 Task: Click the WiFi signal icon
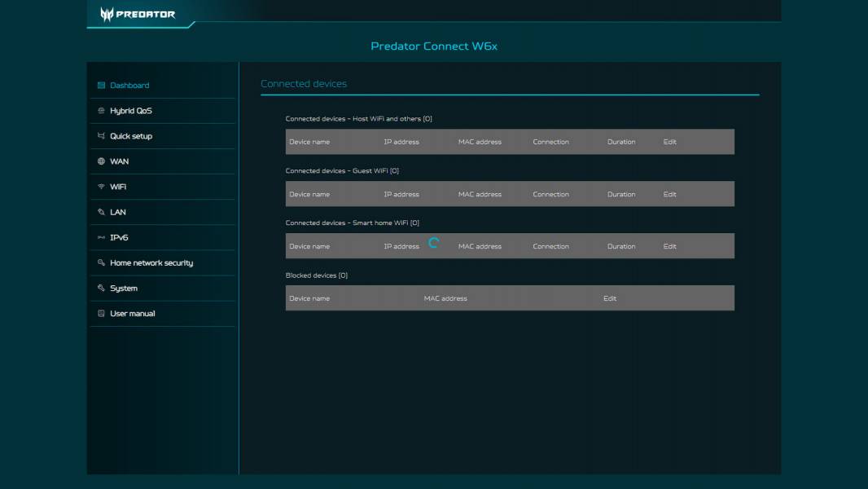(100, 186)
